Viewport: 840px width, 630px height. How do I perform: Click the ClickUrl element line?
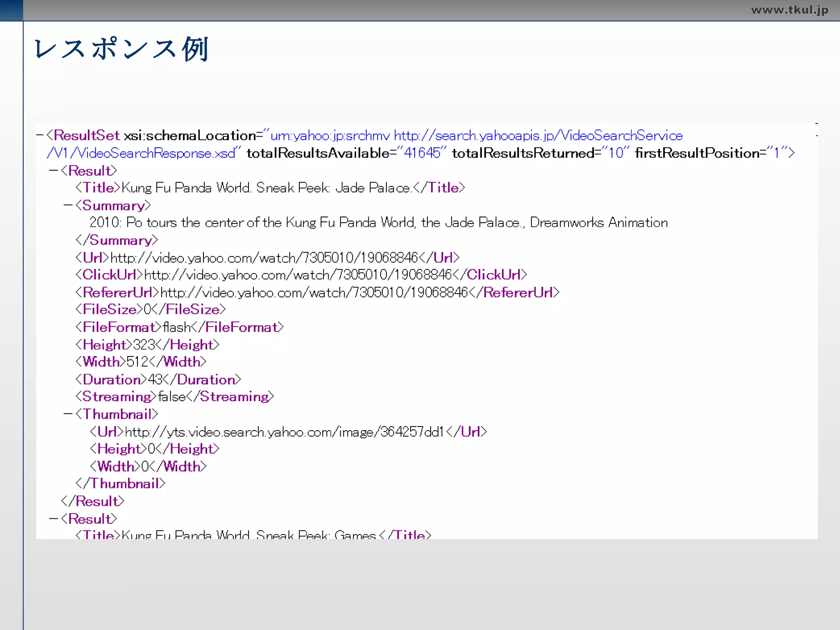tap(301, 275)
